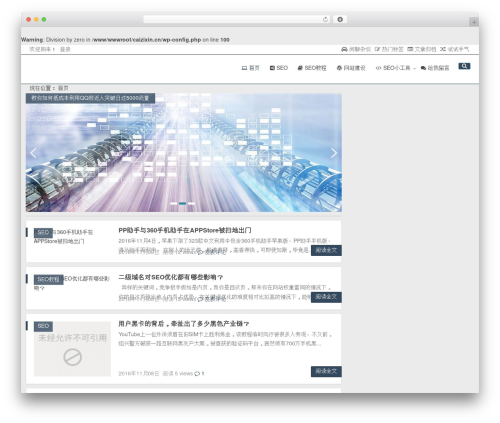The width and height of the screenshot is (500, 423).
Task: Open article title 用户黑卡的背后
Action: click(x=184, y=324)
